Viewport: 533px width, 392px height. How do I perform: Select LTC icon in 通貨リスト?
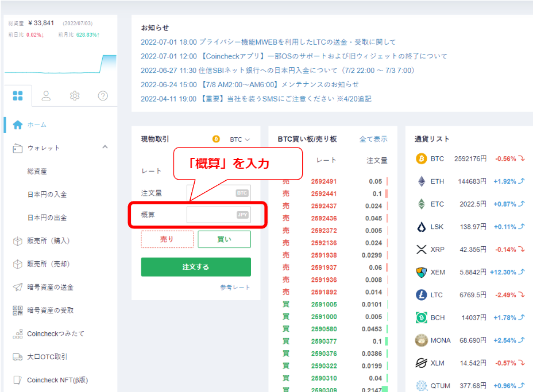(422, 295)
